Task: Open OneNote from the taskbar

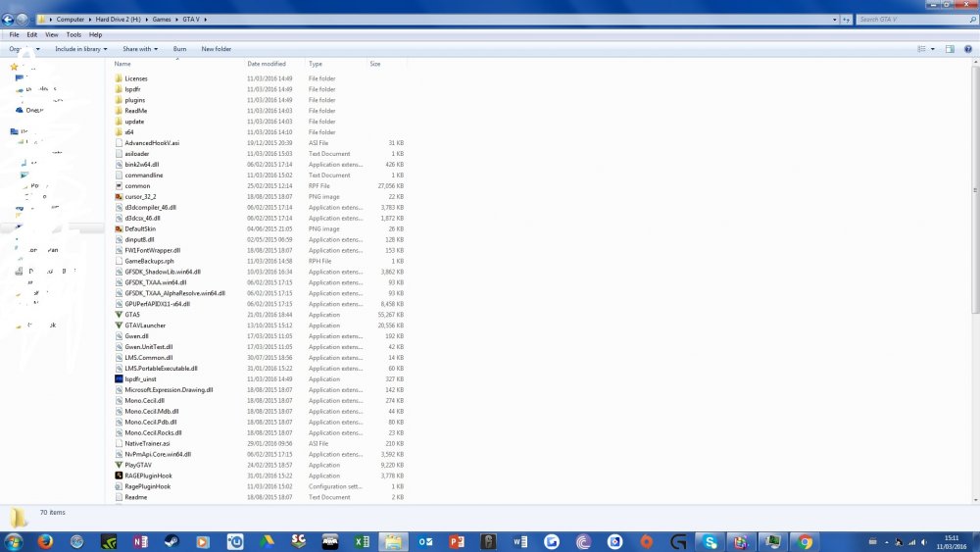Action: click(140, 541)
